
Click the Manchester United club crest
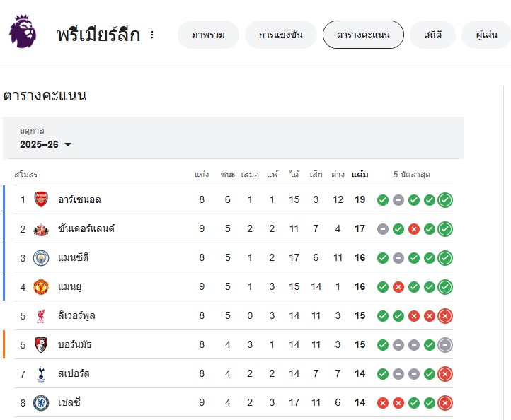click(x=41, y=286)
